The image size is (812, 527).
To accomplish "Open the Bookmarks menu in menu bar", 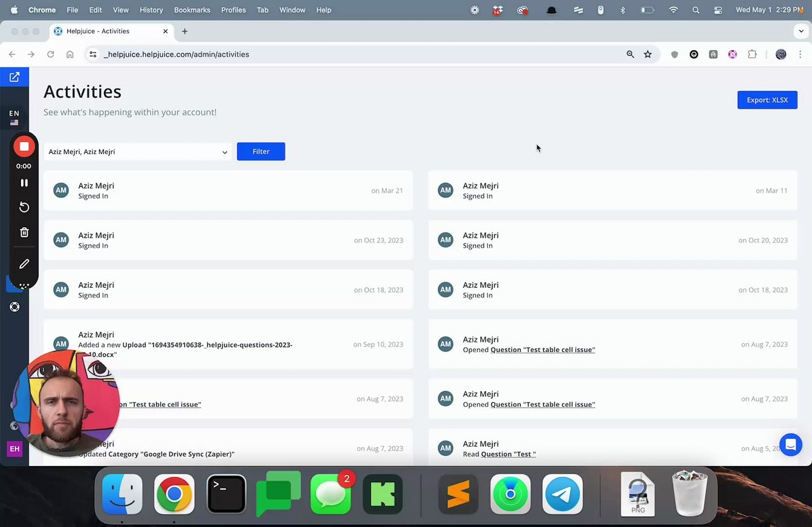I will (x=192, y=10).
